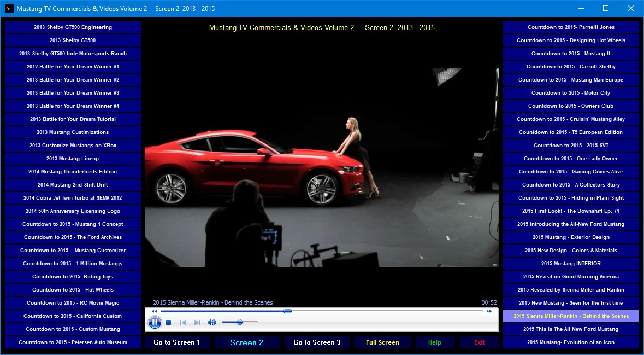Play 2013 Mustang Custimizations
This screenshot has height=355, width=644.
[x=73, y=132]
